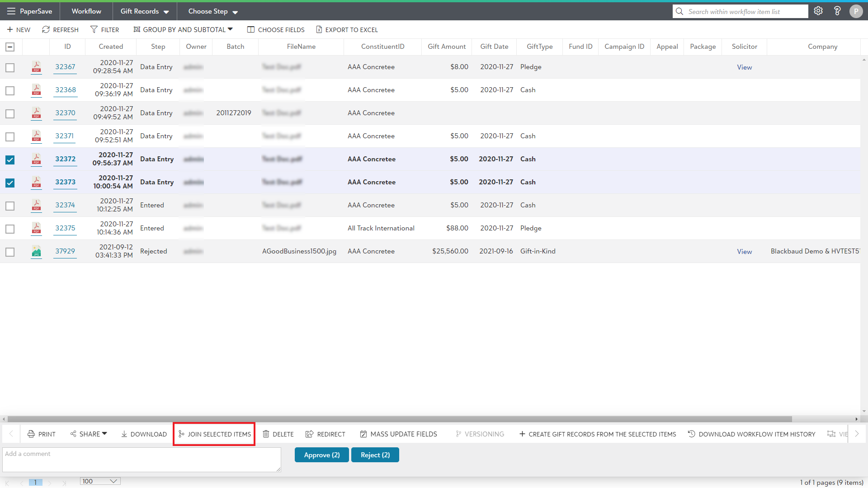Open the help question mark icon

[x=837, y=11]
